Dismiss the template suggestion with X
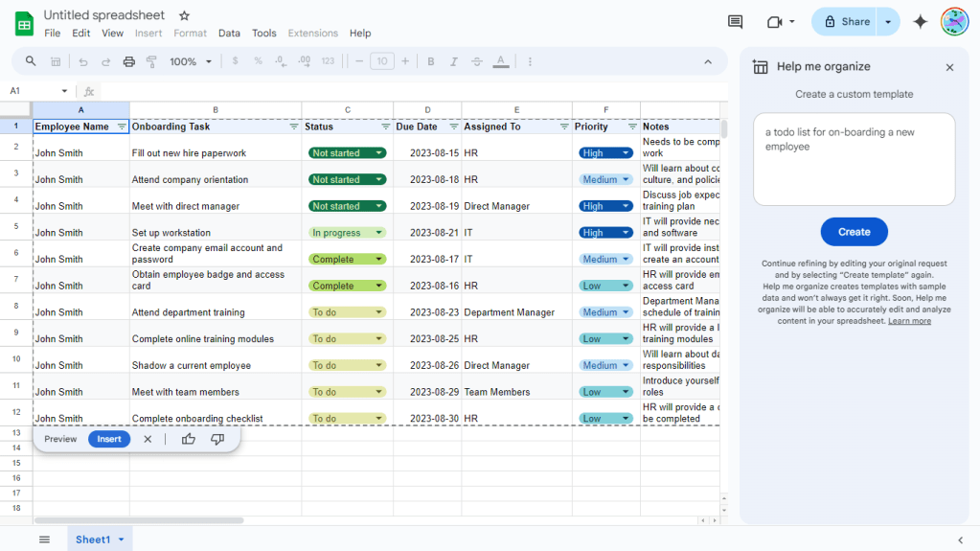The width and height of the screenshot is (980, 551). (148, 439)
